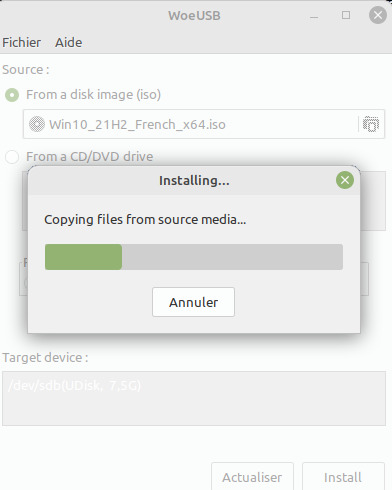Click the Install button
The image size is (392, 490).
click(343, 477)
